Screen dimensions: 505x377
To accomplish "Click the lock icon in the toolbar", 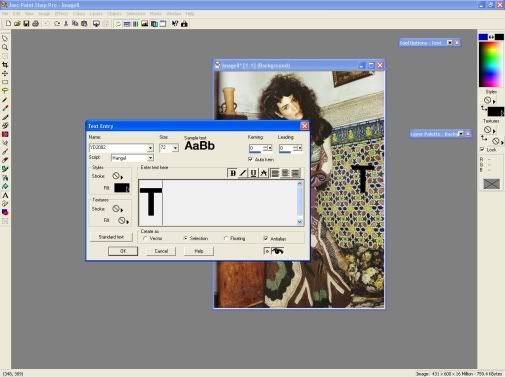I will coord(184,24).
